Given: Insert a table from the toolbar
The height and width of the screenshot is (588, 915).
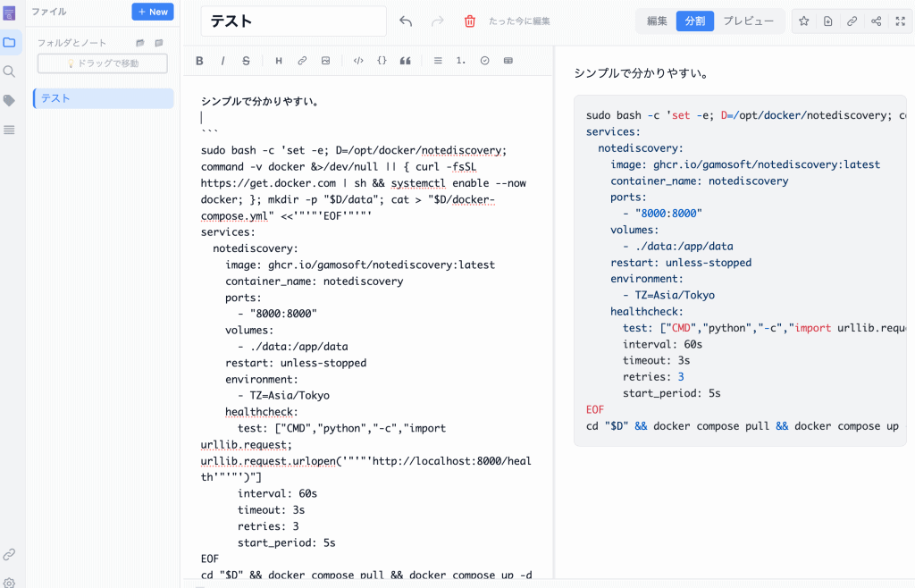Looking at the screenshot, I should 508,61.
